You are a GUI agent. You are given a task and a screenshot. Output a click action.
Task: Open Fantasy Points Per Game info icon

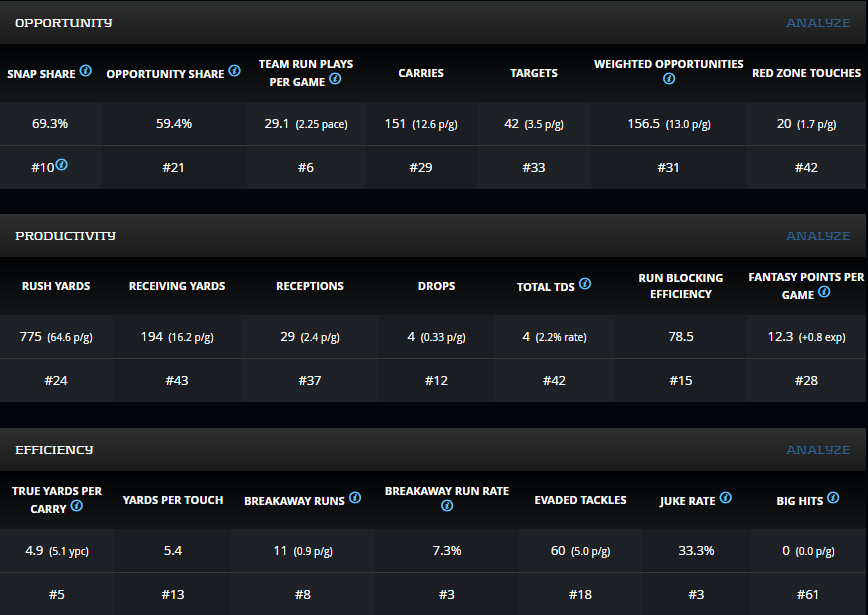[824, 293]
